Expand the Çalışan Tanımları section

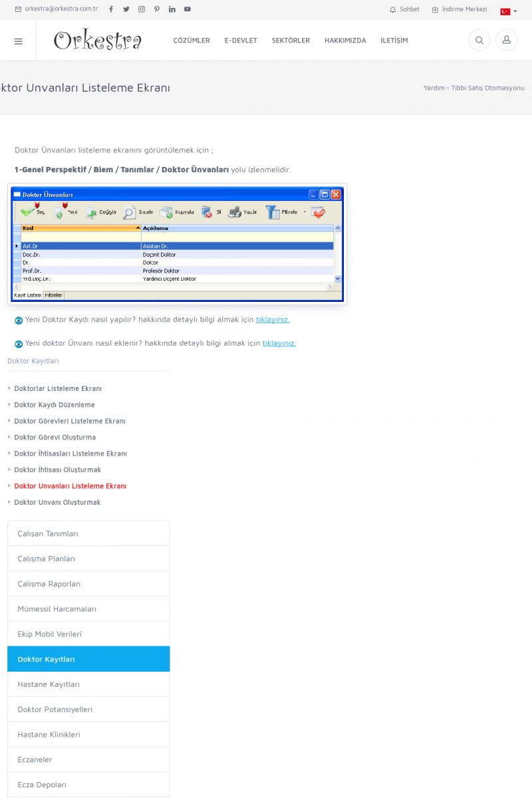88,533
